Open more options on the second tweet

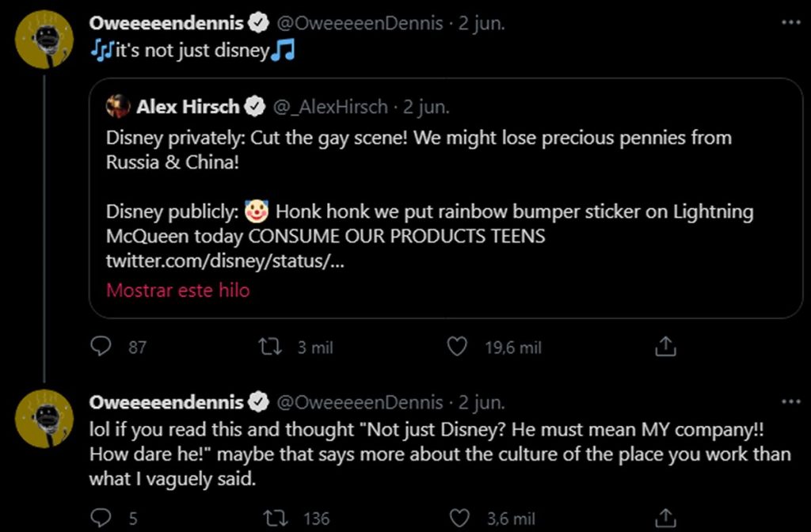[x=790, y=401]
